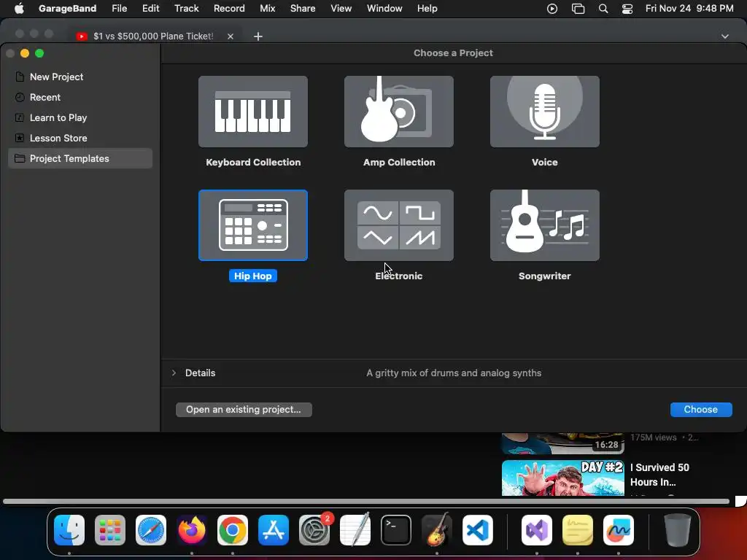Click Open an existing project button

point(244,410)
